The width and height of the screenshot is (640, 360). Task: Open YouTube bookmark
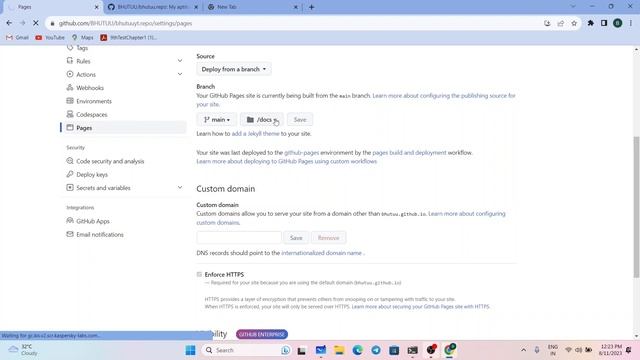click(x=50, y=38)
